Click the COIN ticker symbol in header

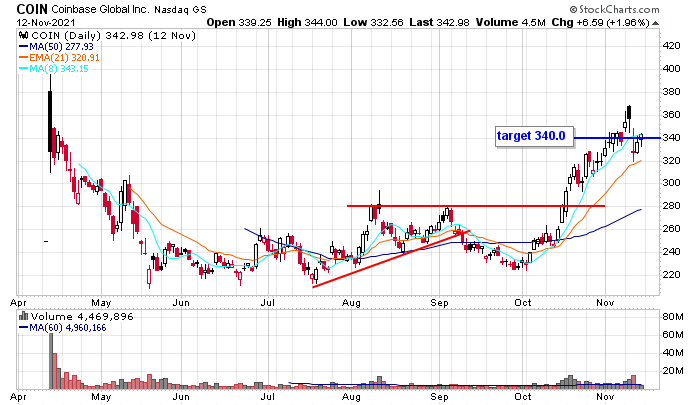32,9
